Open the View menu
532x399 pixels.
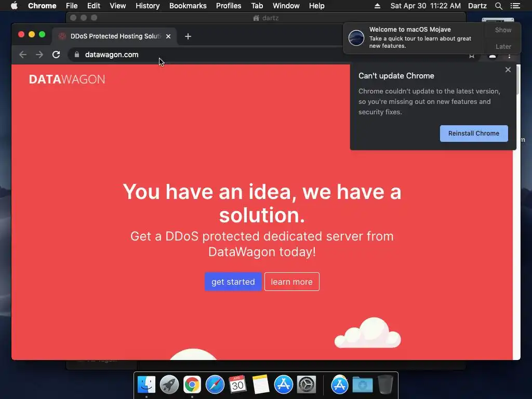click(118, 6)
